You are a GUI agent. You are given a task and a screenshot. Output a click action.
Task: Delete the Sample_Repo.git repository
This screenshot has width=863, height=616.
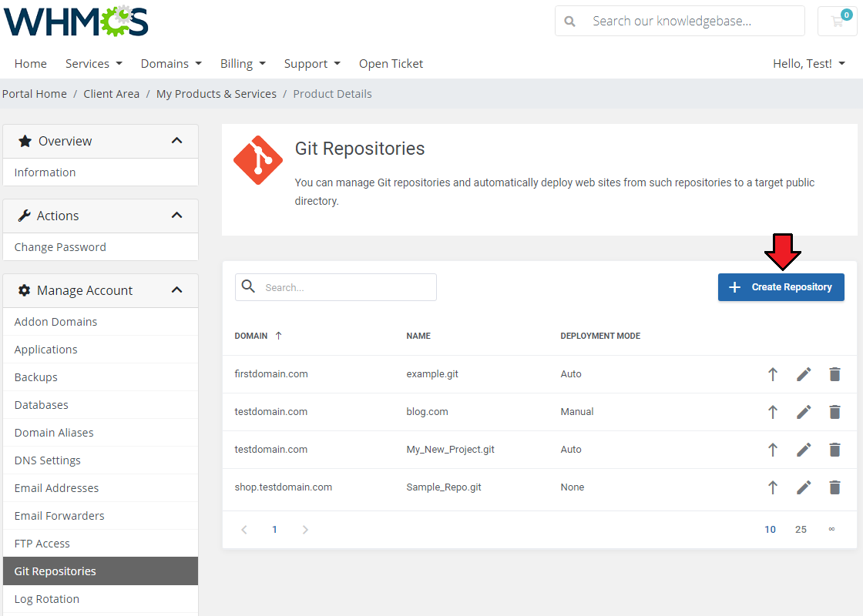(835, 487)
